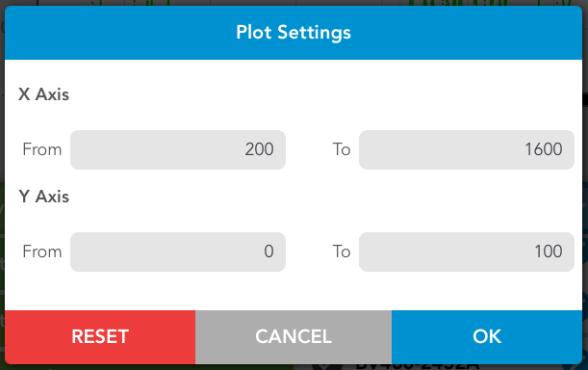This screenshot has height=370, width=588.
Task: Click the X Axis From field showing 200
Action: pyautogui.click(x=178, y=149)
